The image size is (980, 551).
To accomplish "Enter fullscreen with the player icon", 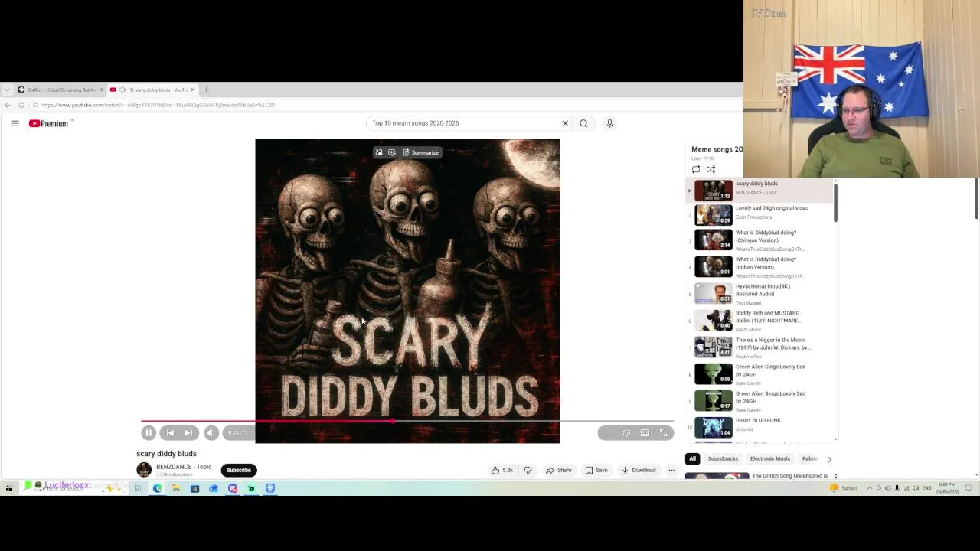I will click(663, 433).
